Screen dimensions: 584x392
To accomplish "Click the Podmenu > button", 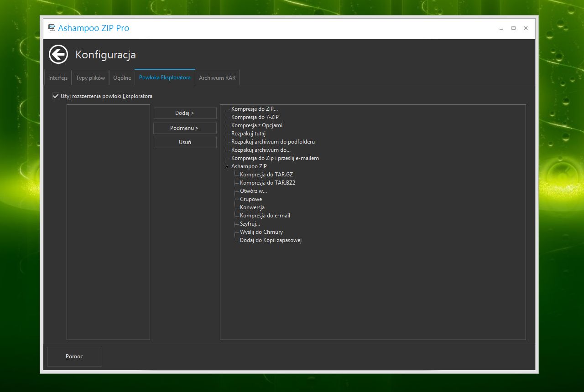I will [x=185, y=128].
